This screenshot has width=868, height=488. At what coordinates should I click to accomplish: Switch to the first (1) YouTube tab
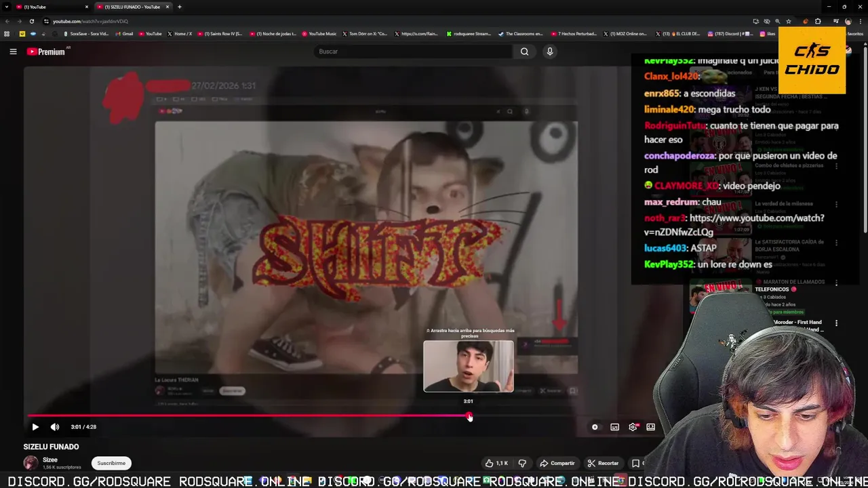(51, 7)
